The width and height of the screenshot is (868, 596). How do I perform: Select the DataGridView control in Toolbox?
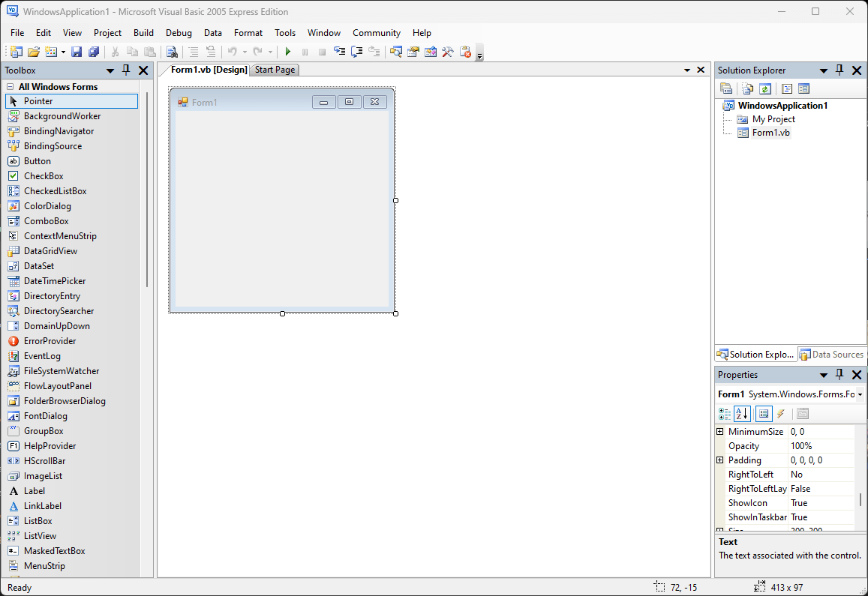[x=71, y=250]
